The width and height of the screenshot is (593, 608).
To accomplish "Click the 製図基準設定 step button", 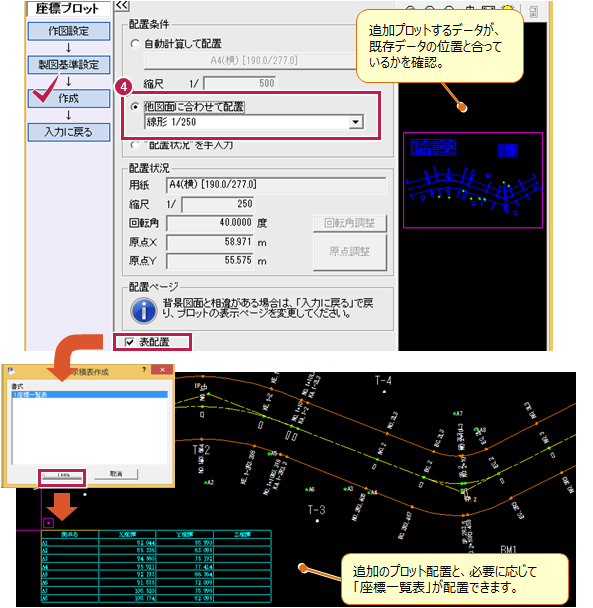I will (x=69, y=65).
